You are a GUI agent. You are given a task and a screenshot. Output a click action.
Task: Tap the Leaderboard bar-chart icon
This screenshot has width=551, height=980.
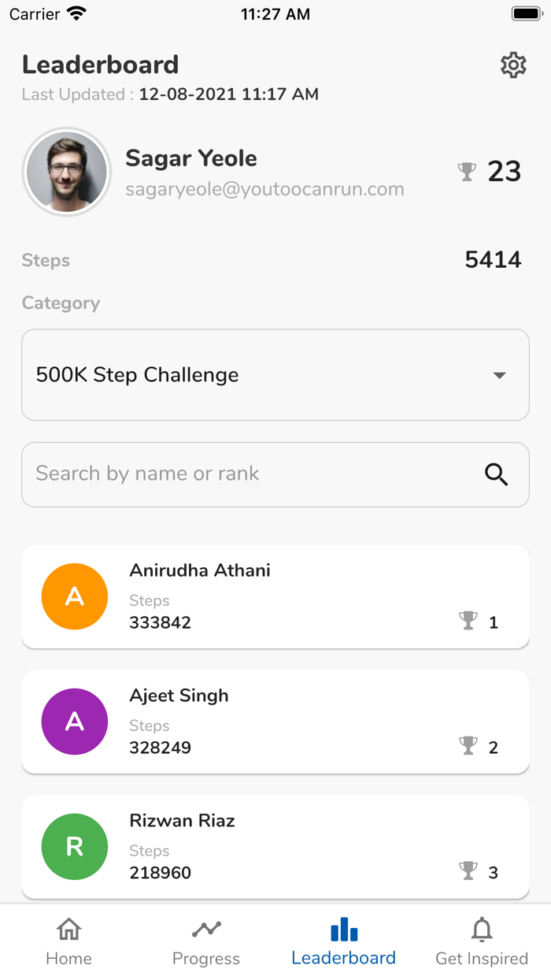pyautogui.click(x=344, y=930)
